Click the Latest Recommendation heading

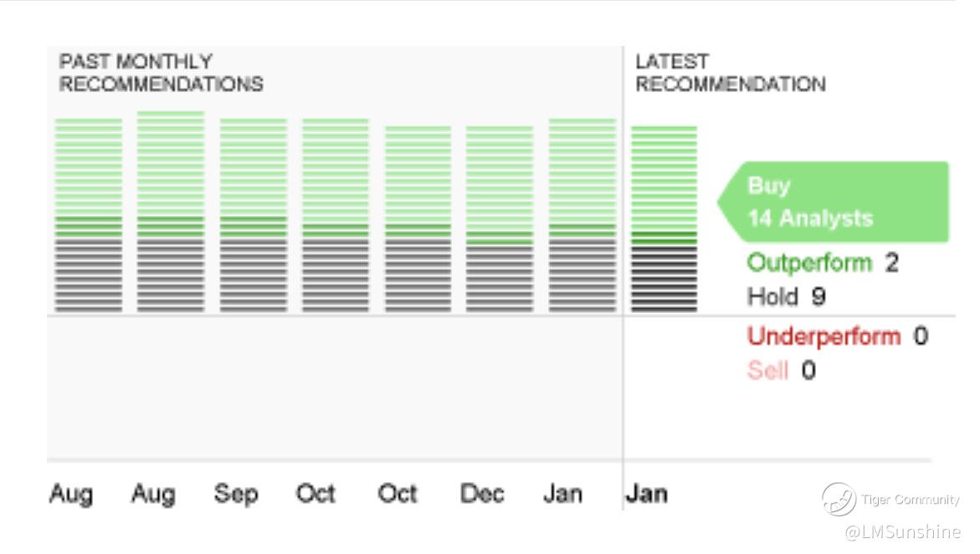730,73
